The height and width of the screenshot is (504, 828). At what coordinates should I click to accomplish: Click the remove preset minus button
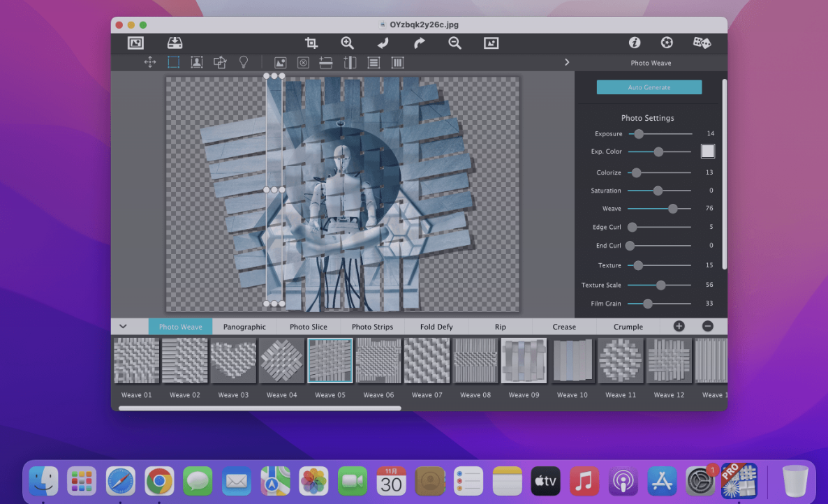[x=708, y=326]
